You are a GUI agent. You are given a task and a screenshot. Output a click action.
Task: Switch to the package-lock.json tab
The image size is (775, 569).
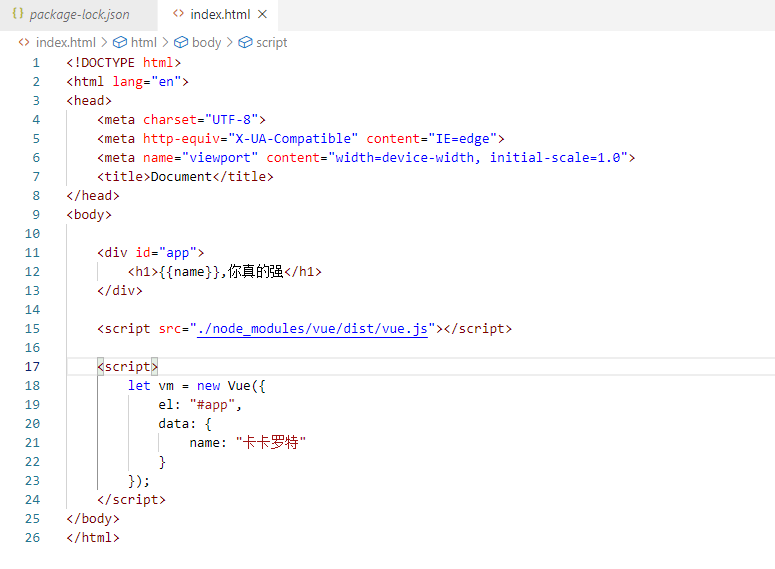pos(79,15)
